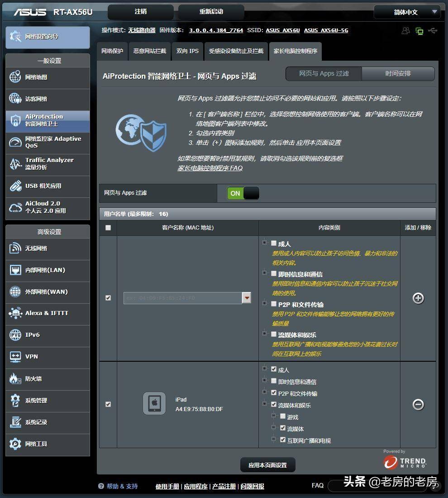Click the green network clients status icon

[x=419, y=31]
